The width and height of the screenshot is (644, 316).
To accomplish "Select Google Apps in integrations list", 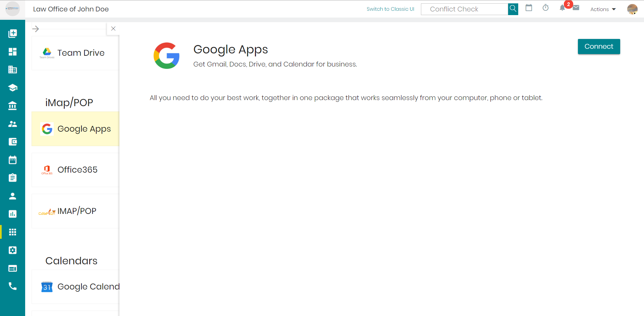I will click(75, 129).
